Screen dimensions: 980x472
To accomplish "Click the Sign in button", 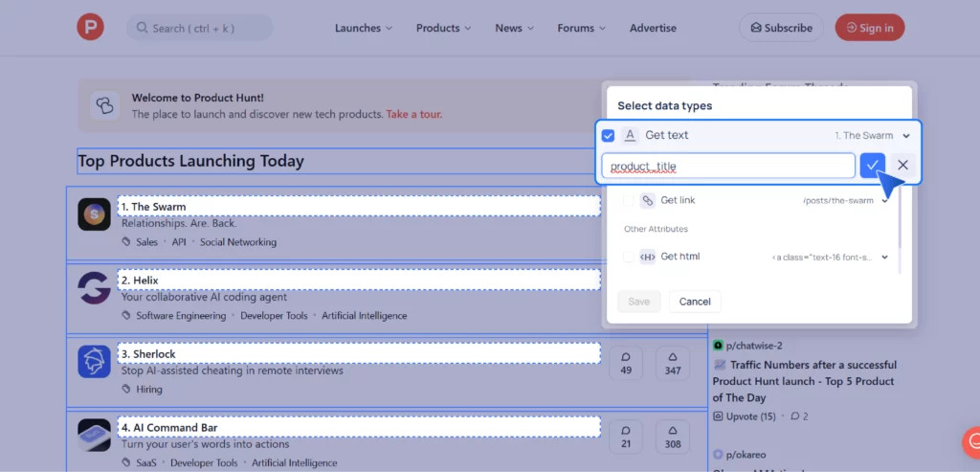I will [x=869, y=28].
